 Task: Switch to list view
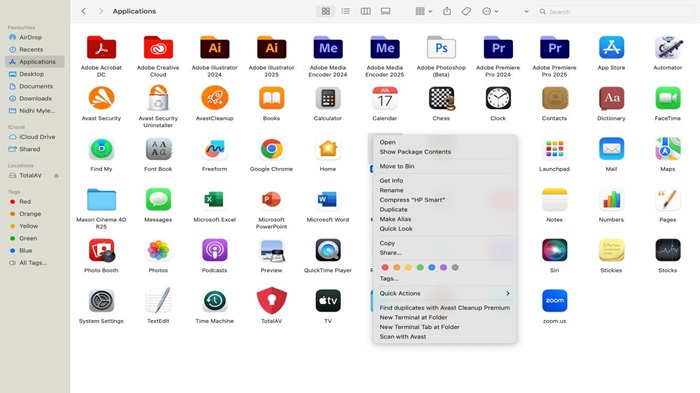[346, 11]
